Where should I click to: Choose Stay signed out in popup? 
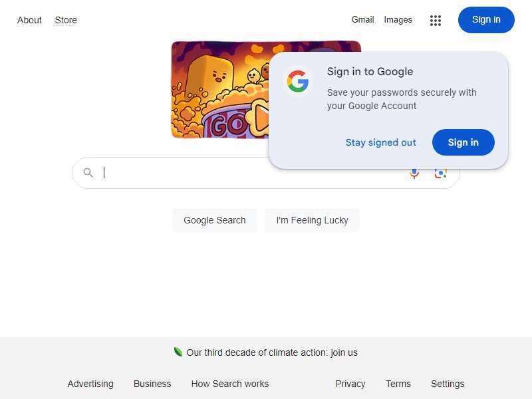coord(380,142)
